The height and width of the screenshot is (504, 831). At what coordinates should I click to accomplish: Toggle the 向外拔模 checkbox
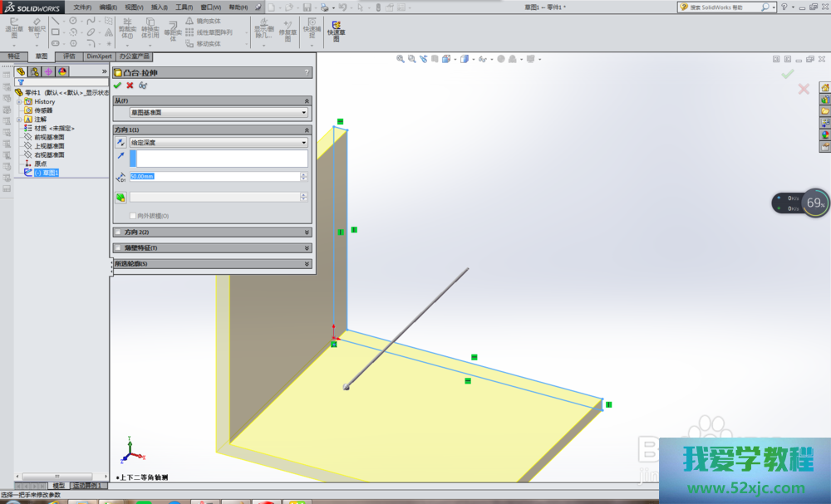133,216
